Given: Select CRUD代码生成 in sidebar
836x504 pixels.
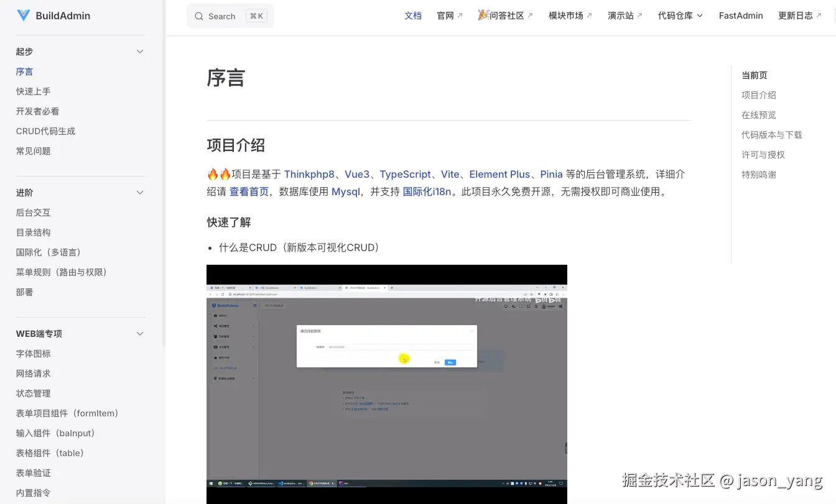Looking at the screenshot, I should [46, 131].
